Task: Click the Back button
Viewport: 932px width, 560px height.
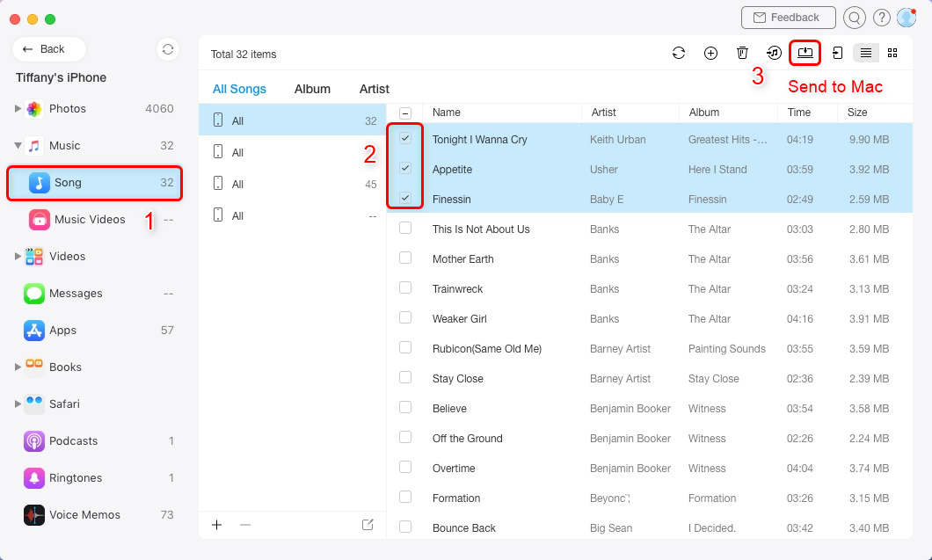Action: coord(49,49)
